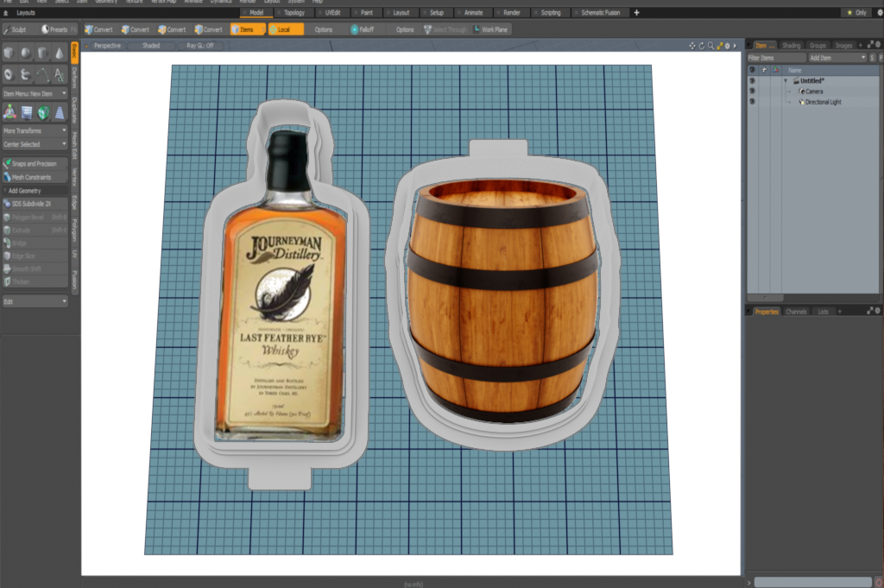Select the Cube primitive tool

tap(9, 53)
